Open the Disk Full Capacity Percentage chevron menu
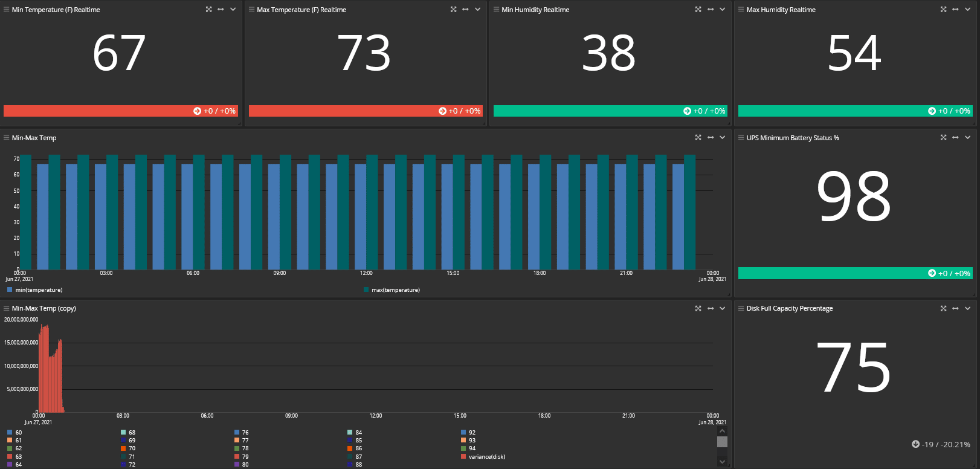This screenshot has height=469, width=980. [967, 308]
